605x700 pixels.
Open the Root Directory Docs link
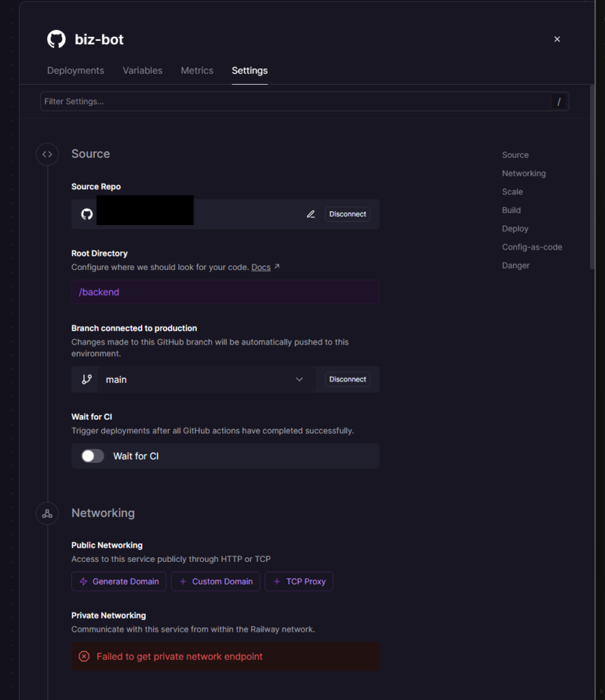click(x=261, y=267)
